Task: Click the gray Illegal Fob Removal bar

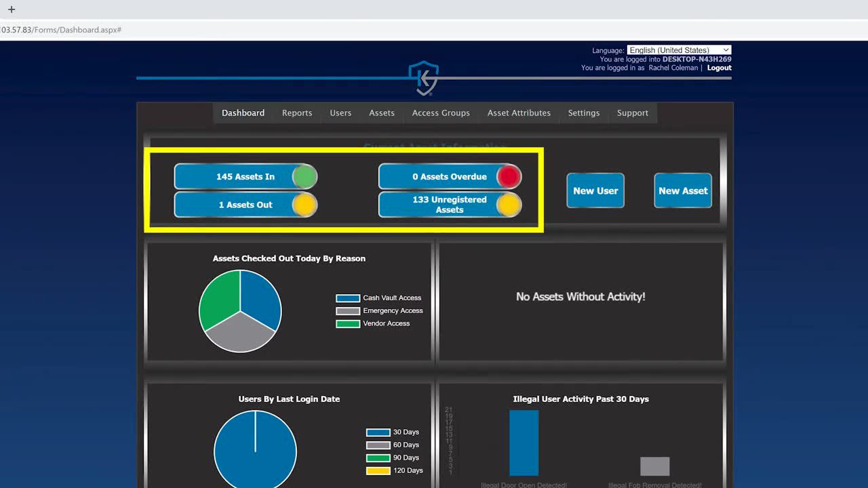Action: pos(654,466)
